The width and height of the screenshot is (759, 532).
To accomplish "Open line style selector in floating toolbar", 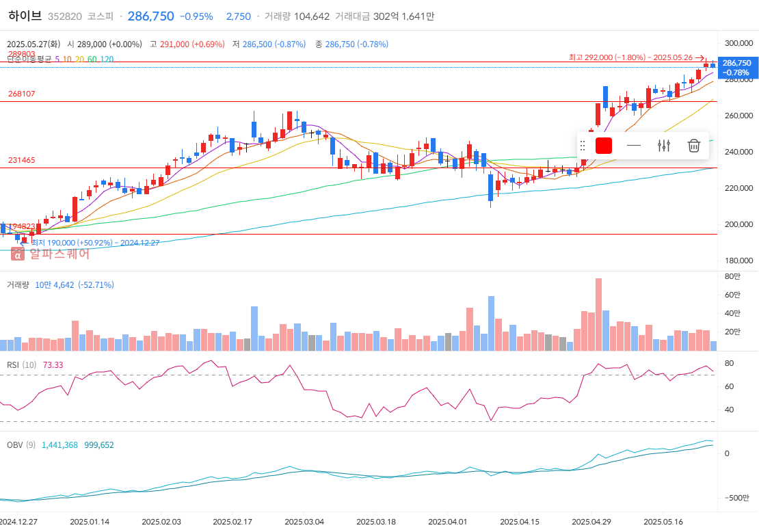I will (634, 146).
